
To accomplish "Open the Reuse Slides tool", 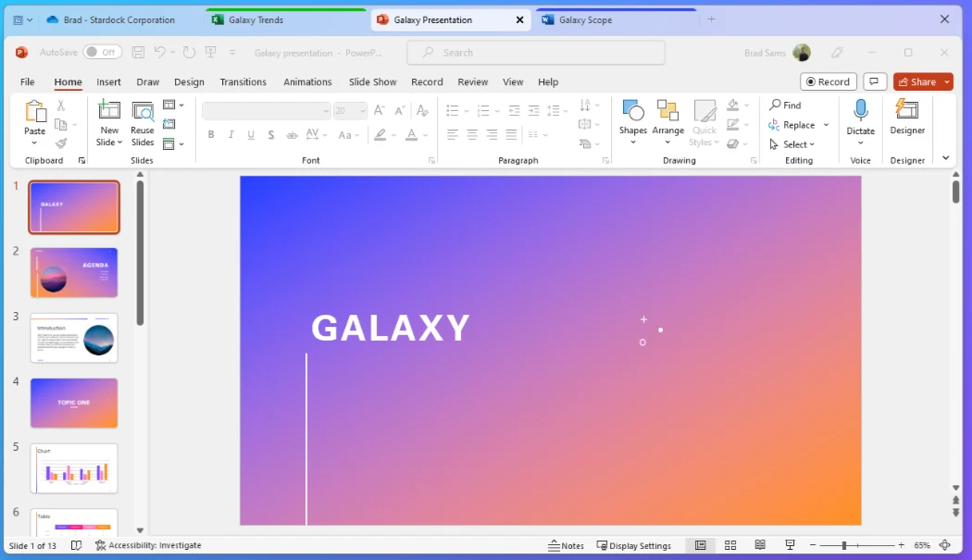I will pos(142,124).
